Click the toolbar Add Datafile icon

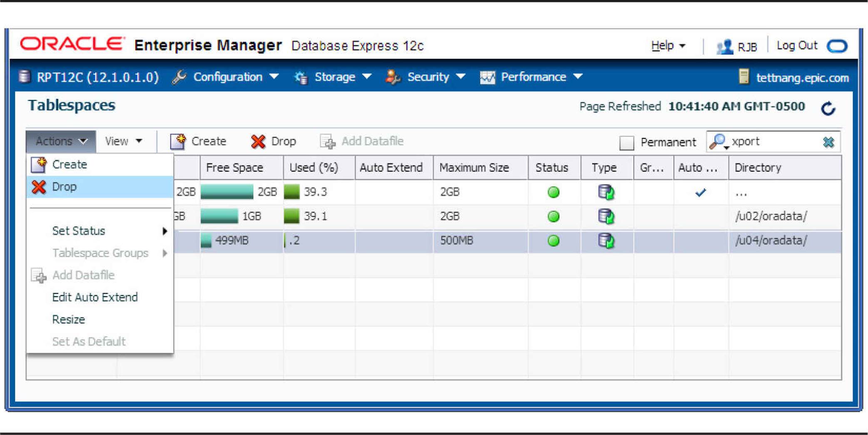(x=328, y=142)
